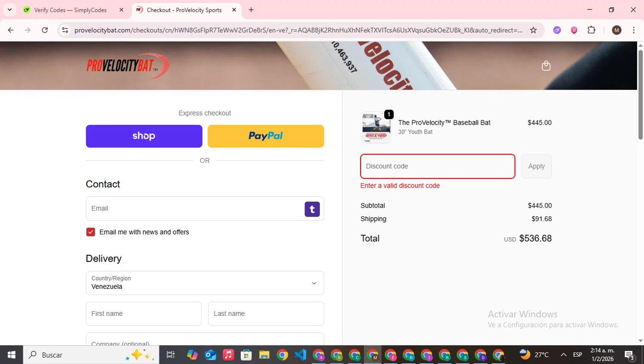644x364 pixels.
Task: Click the Windows Buscar search box
Action: pos(91,355)
